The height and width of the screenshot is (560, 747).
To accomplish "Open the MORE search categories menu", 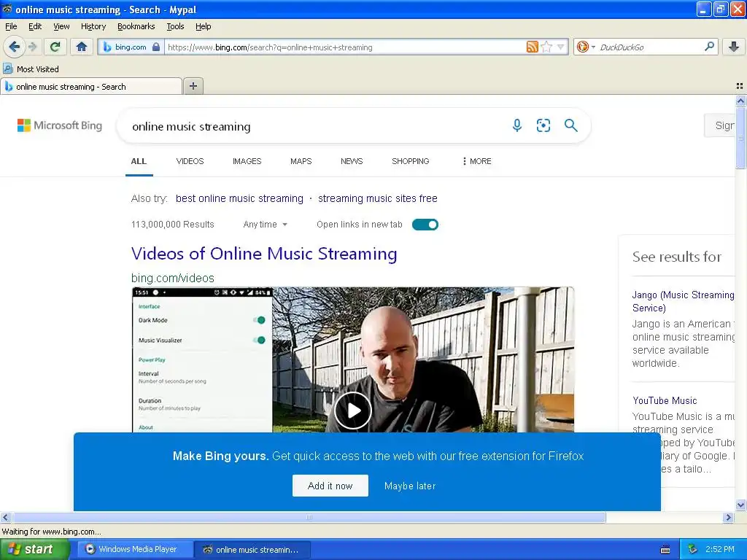I will coord(476,161).
